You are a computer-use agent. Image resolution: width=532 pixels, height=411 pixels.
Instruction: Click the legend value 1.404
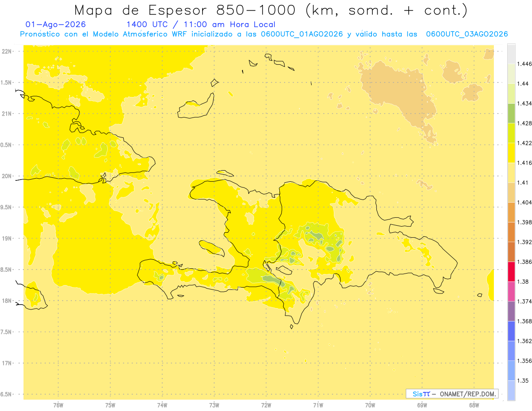pos(525,202)
